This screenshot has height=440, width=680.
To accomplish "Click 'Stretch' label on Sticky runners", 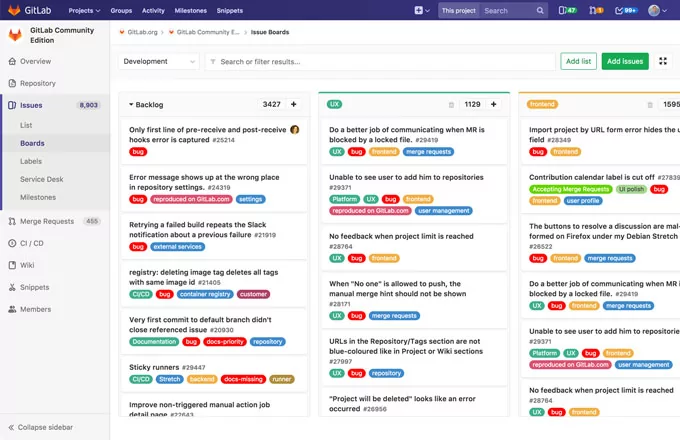I will point(169,379).
